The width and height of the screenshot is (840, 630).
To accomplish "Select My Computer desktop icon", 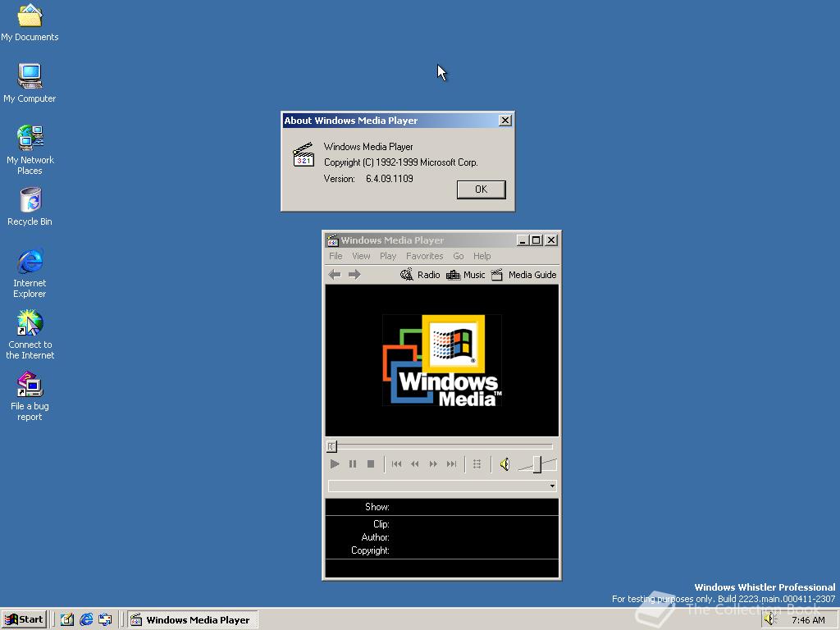I will pos(30,84).
